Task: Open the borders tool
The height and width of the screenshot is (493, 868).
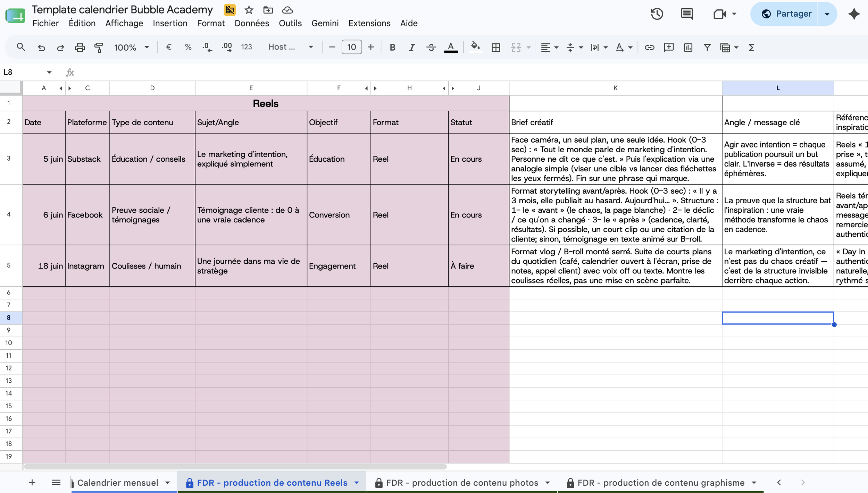Action: click(x=496, y=47)
